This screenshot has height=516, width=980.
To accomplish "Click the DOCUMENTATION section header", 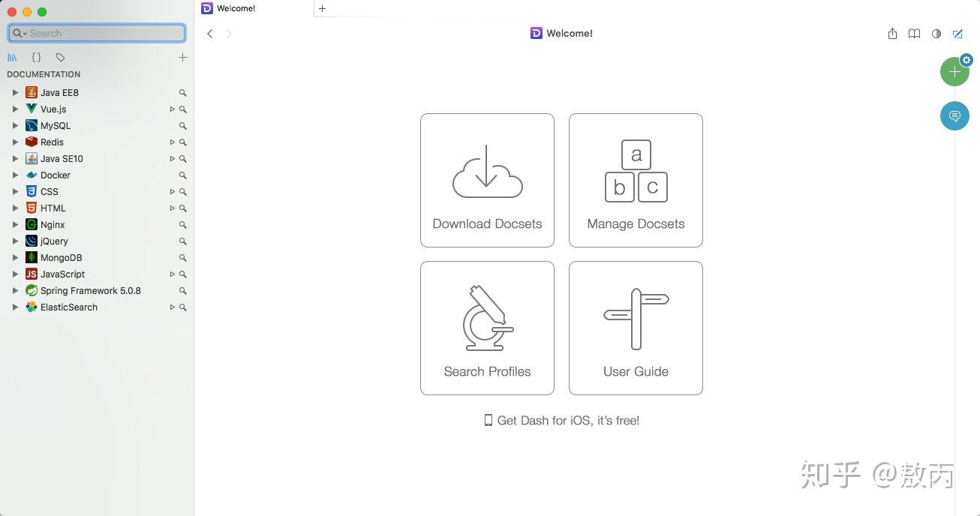I will [x=44, y=74].
